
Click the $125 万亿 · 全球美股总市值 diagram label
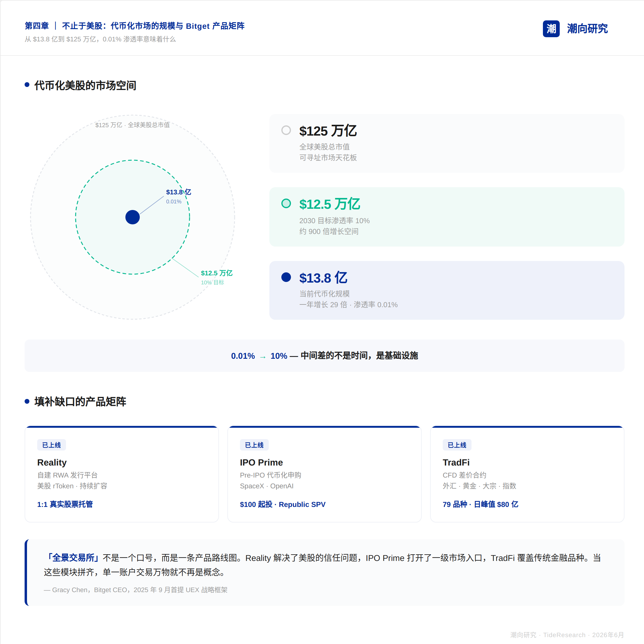pyautogui.click(x=132, y=125)
